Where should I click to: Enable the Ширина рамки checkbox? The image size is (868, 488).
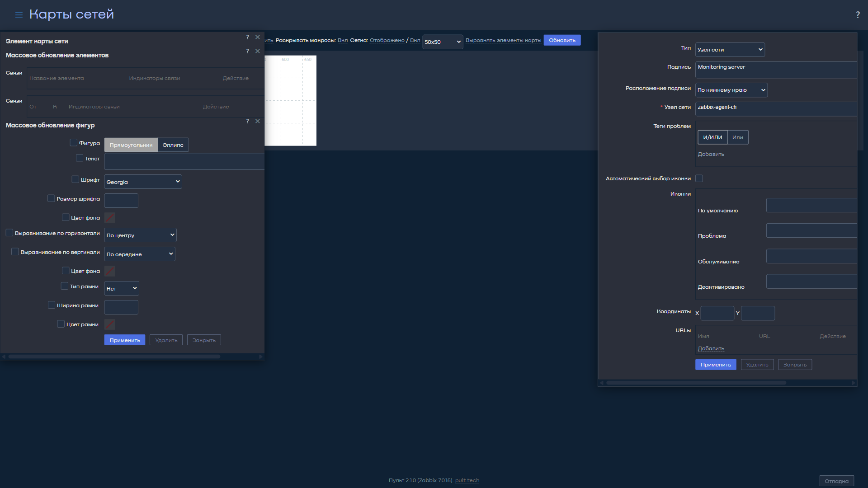pyautogui.click(x=52, y=305)
